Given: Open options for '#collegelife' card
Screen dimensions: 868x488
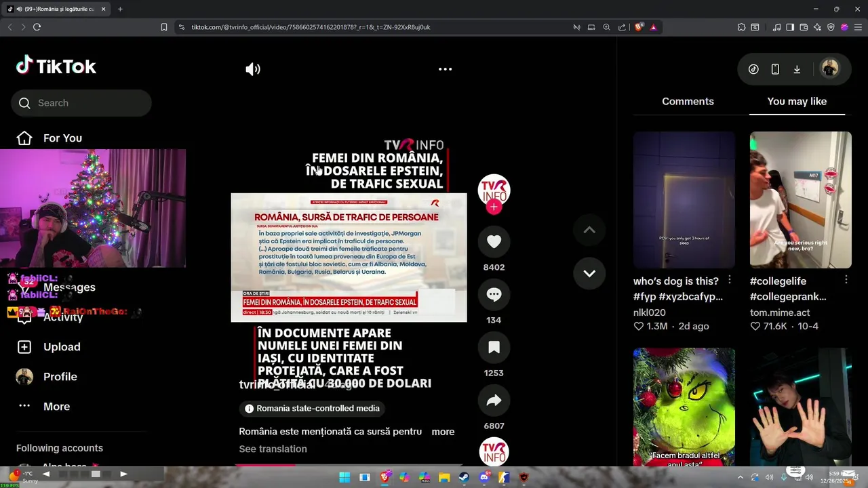Looking at the screenshot, I should (x=846, y=280).
